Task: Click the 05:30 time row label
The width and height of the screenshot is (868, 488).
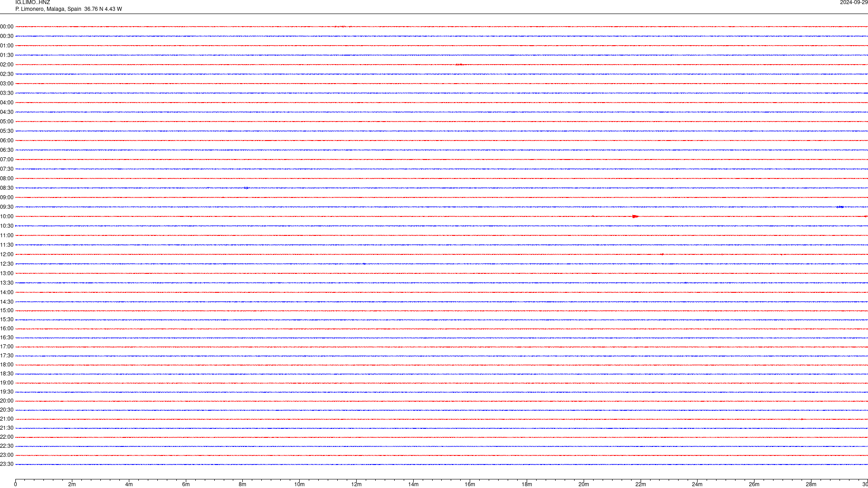Action: click(x=7, y=131)
